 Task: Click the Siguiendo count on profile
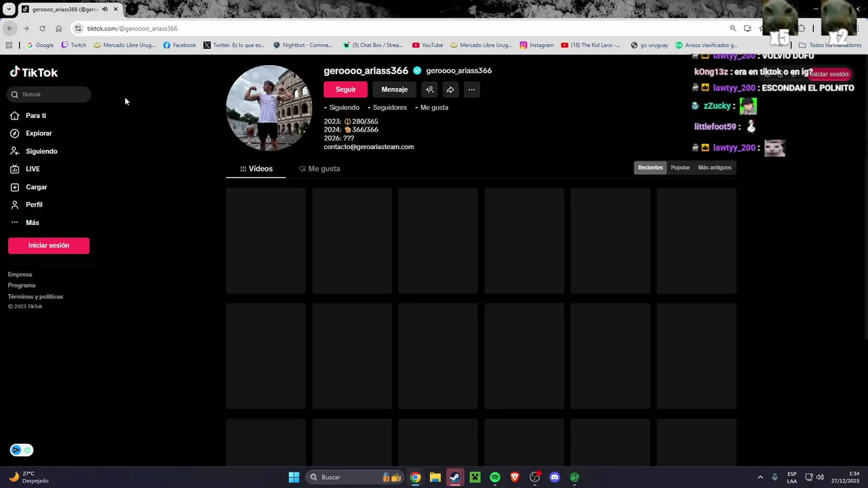tap(342, 108)
